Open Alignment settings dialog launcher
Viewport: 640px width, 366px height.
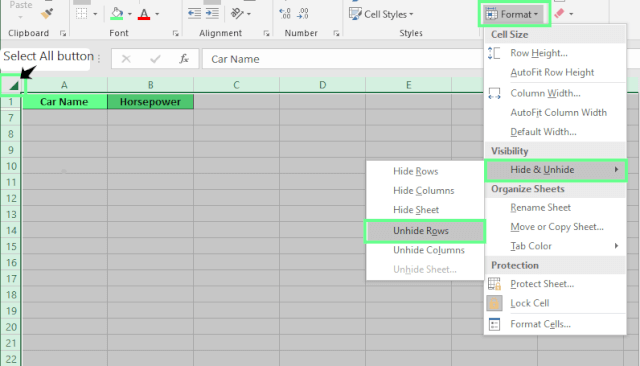[x=267, y=33]
